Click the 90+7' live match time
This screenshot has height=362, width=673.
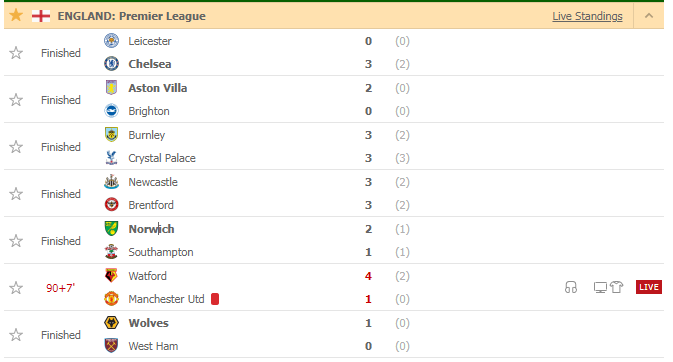pos(61,288)
